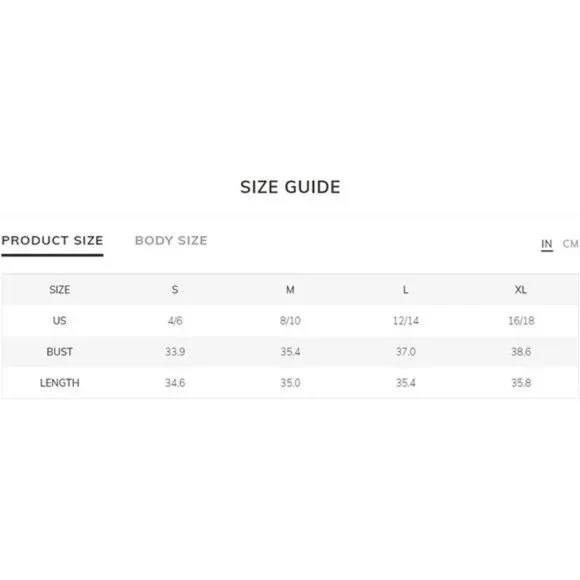This screenshot has height=580, width=580.
Task: Click bust value 37.0 cell
Action: tap(406, 352)
